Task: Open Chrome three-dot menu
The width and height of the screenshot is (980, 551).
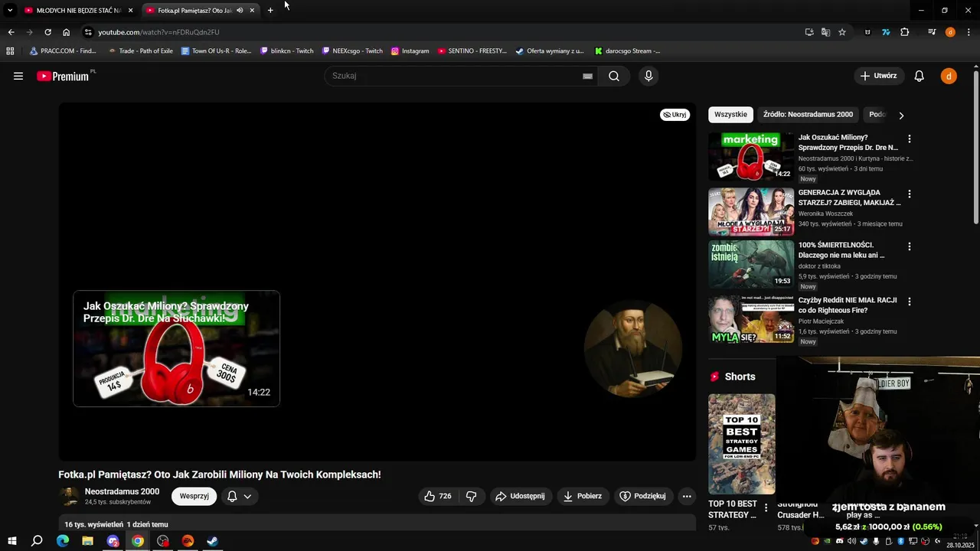Action: tap(969, 32)
